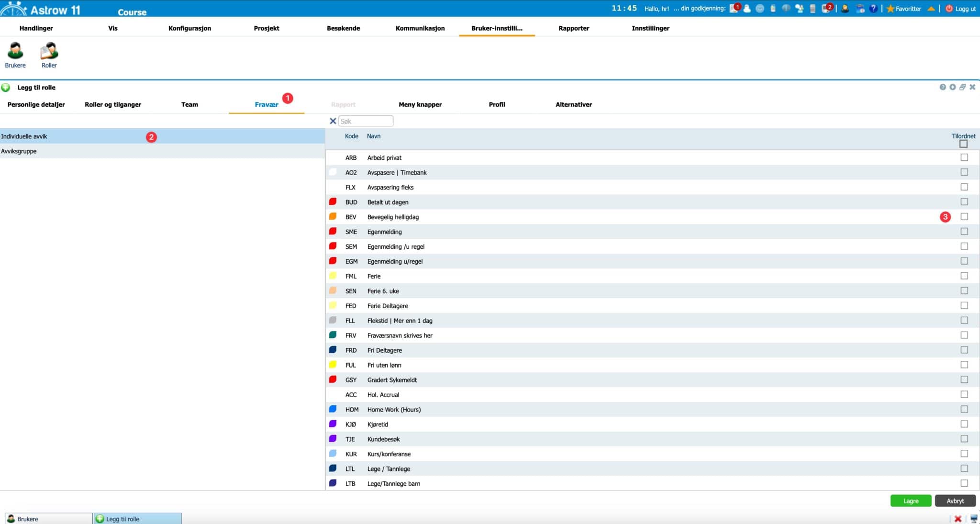Open the help icon in the Legg til rolle panel
The image size is (980, 524).
[942, 87]
